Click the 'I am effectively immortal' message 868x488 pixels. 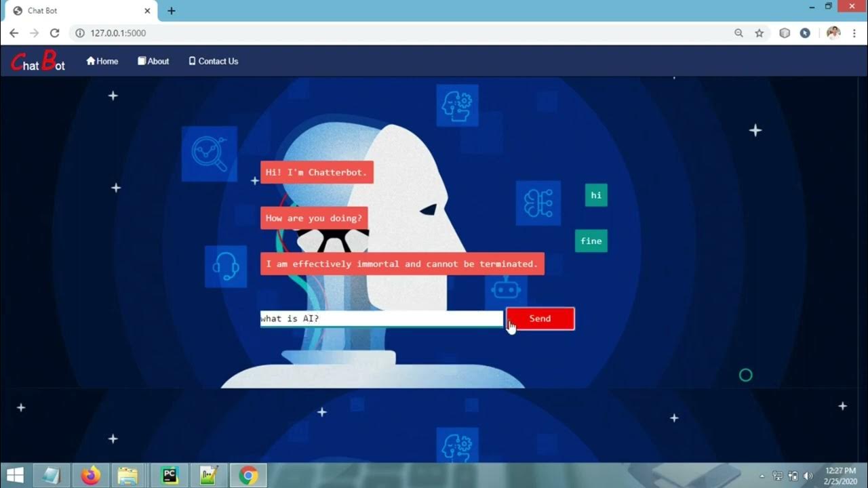point(402,264)
